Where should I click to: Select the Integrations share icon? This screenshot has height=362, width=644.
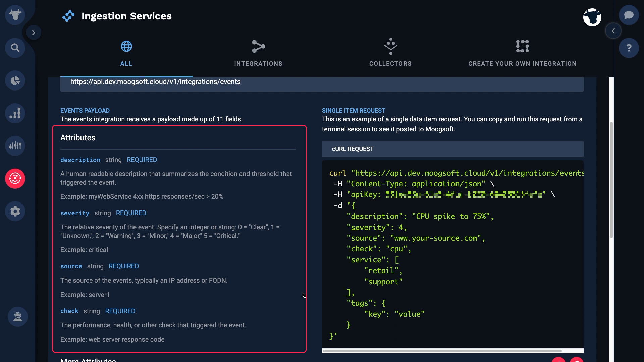click(258, 46)
